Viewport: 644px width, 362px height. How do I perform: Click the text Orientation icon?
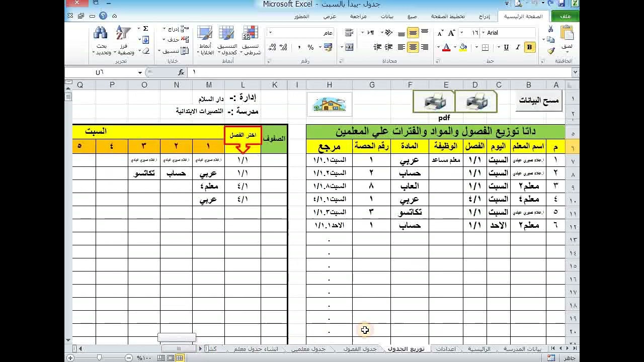(388, 33)
